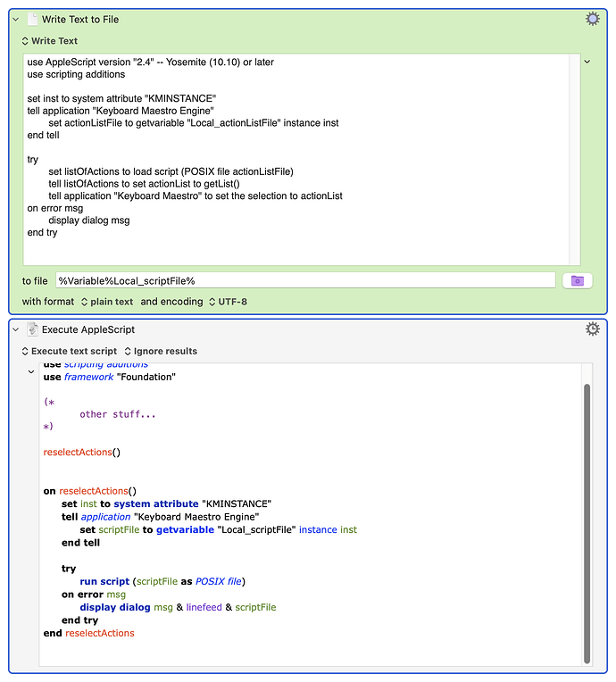
Task: Click the 'on error msg' line in Write Text
Action: [55, 208]
